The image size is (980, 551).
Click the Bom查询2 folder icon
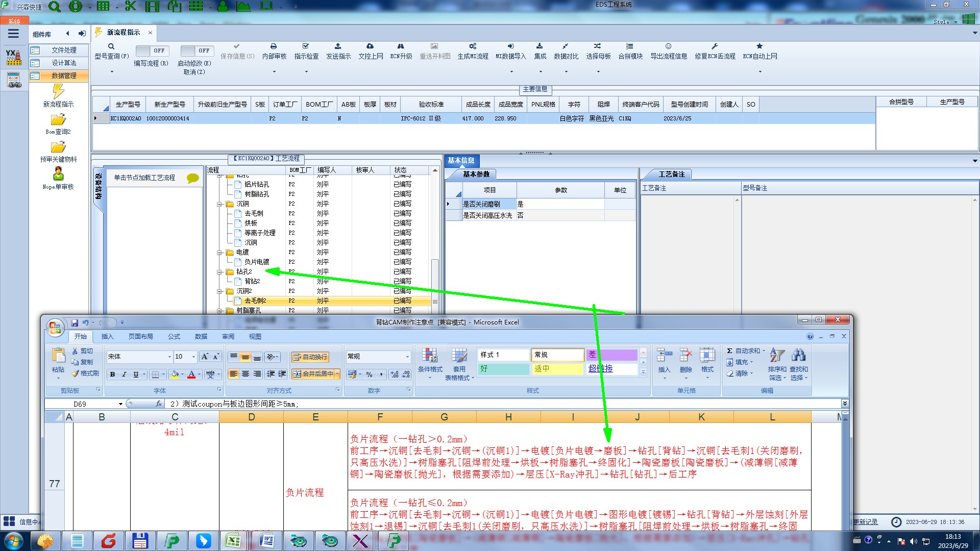(x=58, y=120)
